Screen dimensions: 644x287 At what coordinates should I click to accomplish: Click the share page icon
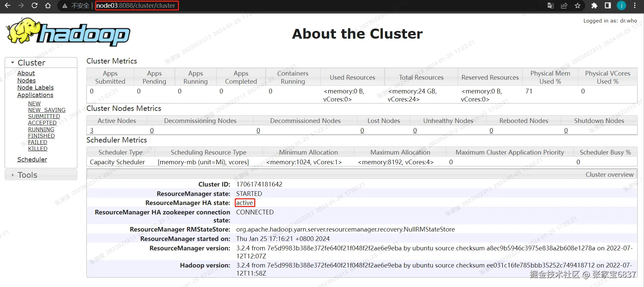click(x=564, y=5)
